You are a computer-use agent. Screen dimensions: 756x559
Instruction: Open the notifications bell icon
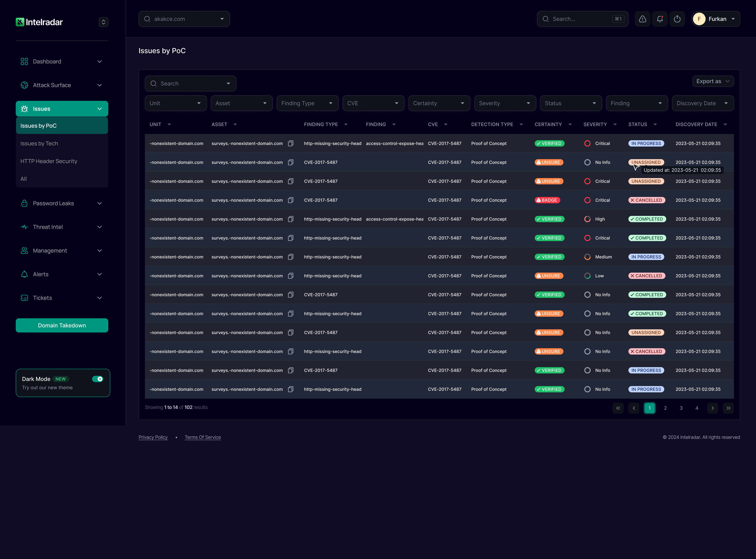(x=660, y=19)
